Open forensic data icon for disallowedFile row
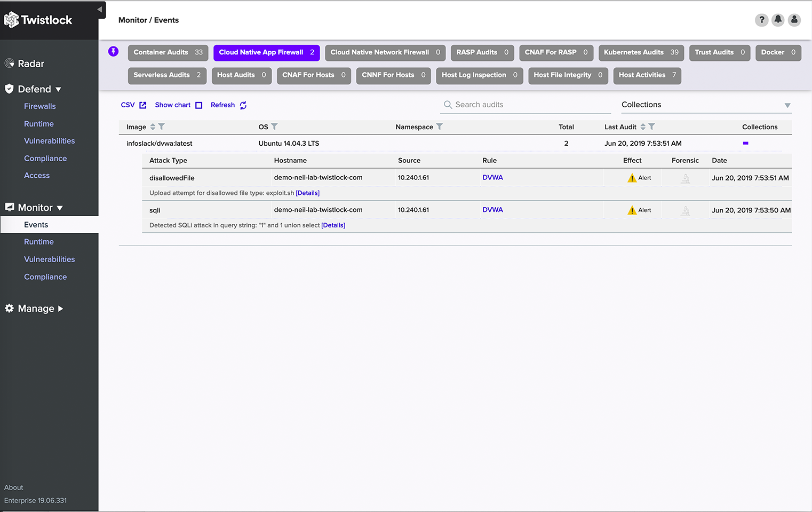Screen dimensions: 812x512 [x=686, y=178]
